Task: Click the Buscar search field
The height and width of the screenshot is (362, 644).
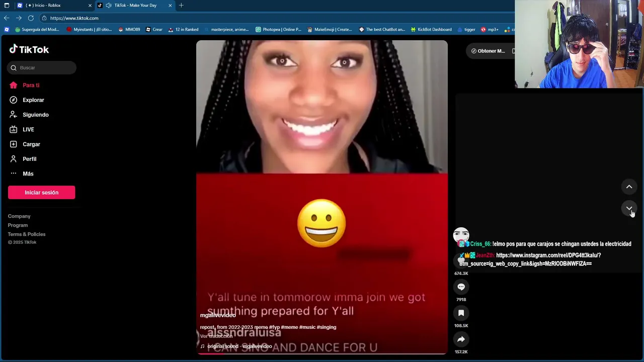Action: click(x=42, y=68)
